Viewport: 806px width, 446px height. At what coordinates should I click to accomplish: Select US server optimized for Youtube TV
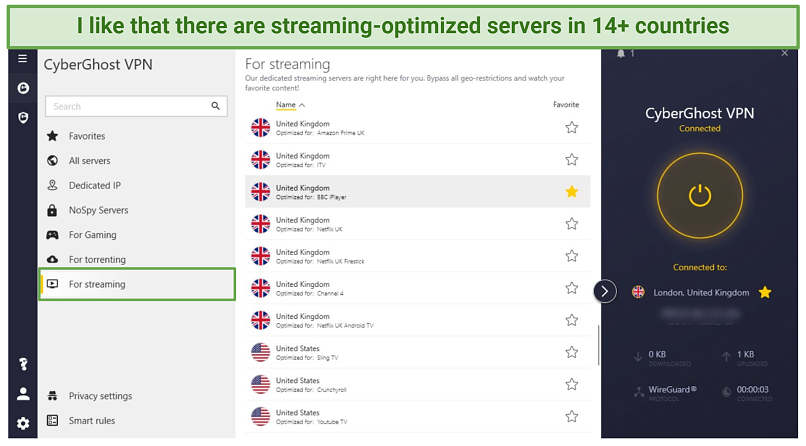point(417,417)
